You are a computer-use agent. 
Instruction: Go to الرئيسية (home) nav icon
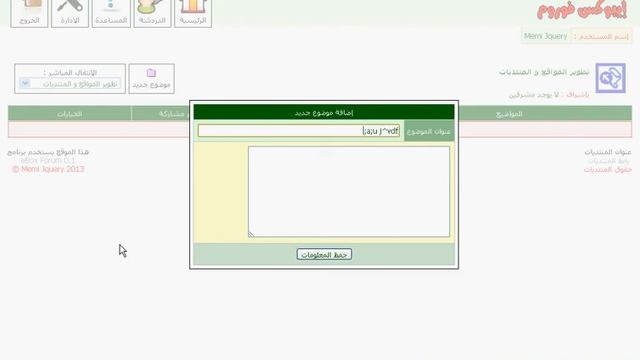193,13
